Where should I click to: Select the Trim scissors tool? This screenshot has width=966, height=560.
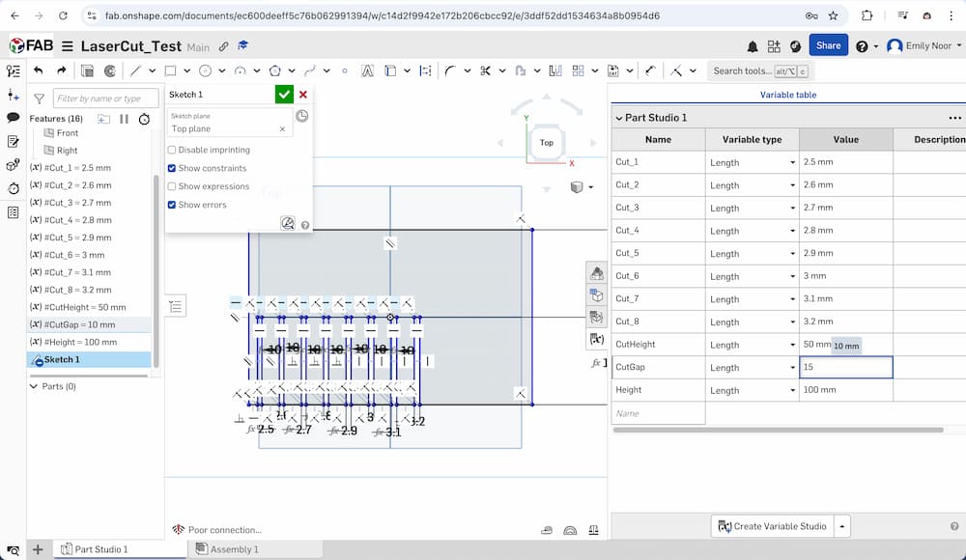pos(486,70)
